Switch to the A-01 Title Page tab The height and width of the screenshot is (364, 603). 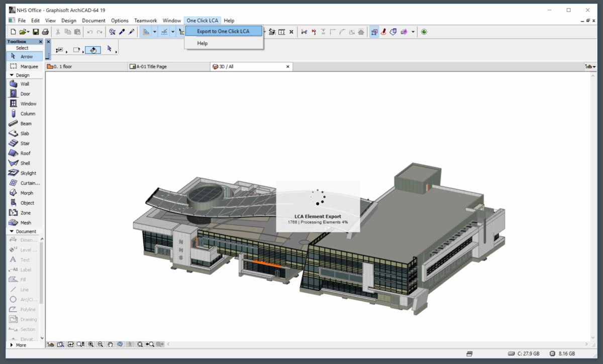pyautogui.click(x=169, y=66)
